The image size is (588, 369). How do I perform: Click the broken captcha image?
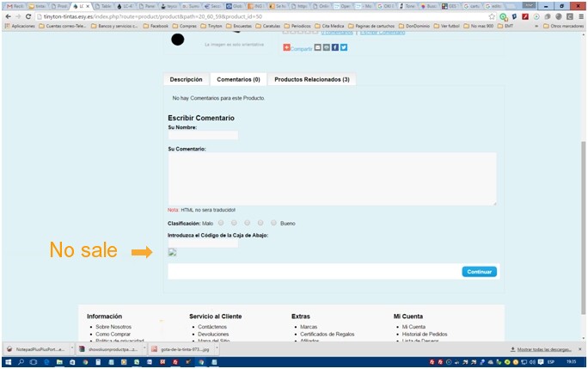(x=173, y=252)
